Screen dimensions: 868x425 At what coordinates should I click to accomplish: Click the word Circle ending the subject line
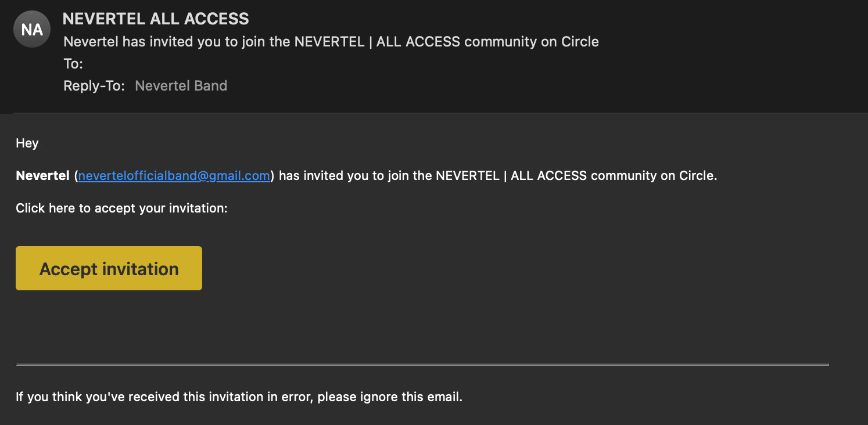[580, 42]
